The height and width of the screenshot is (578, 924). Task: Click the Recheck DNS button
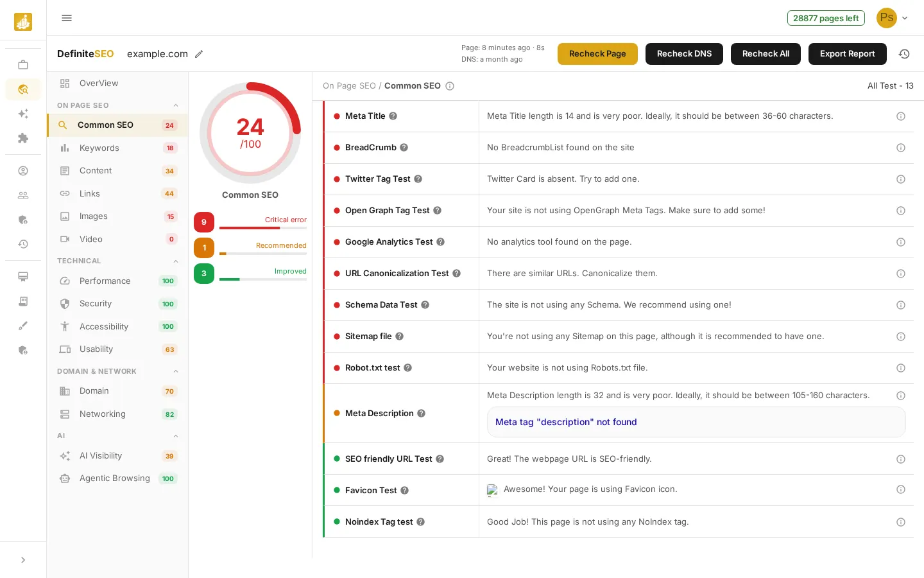coord(684,54)
